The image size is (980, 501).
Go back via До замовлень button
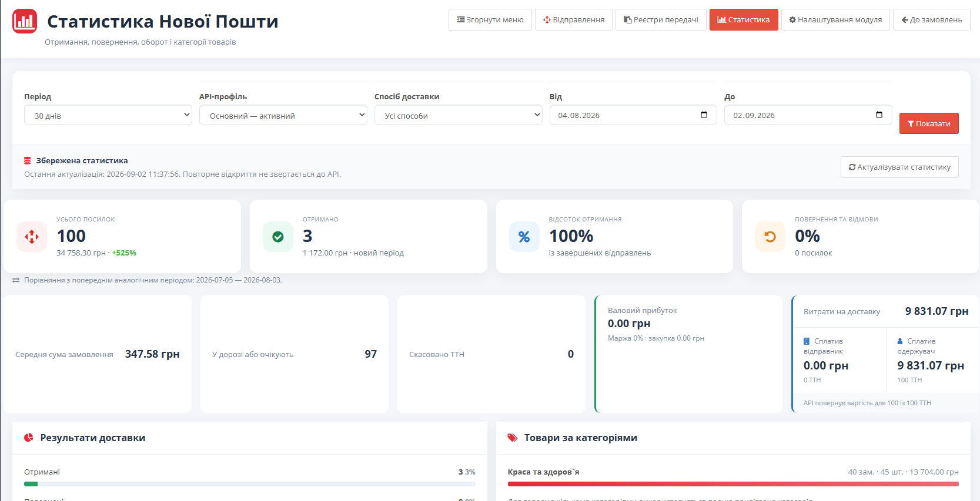(932, 19)
